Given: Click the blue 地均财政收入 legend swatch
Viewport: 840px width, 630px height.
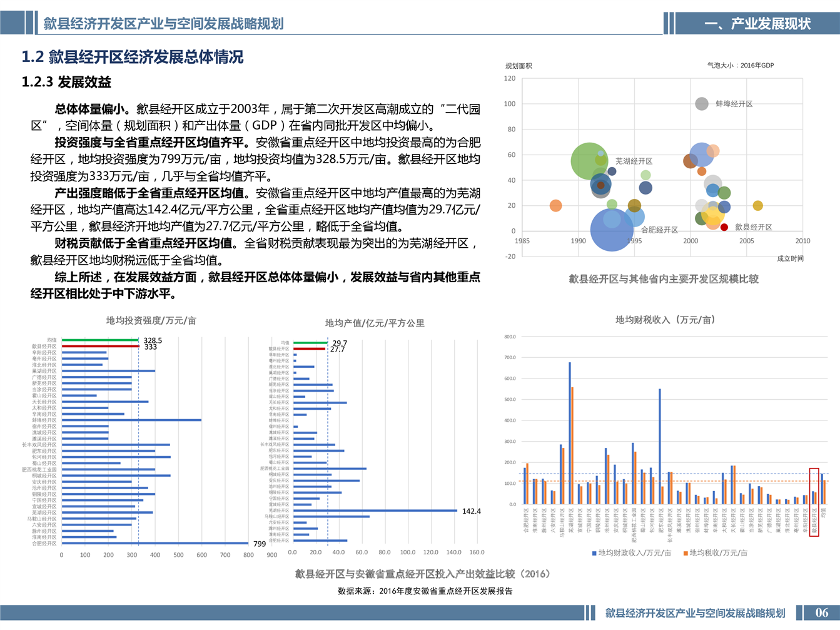Looking at the screenshot, I should coord(594,553).
